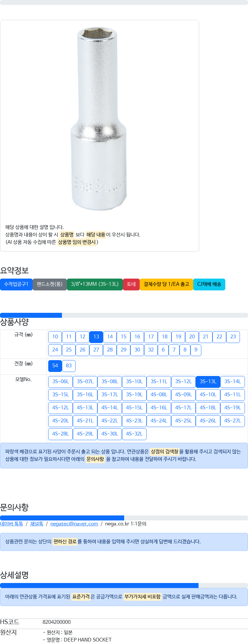Click the deep socket product image

[x=99, y=118]
